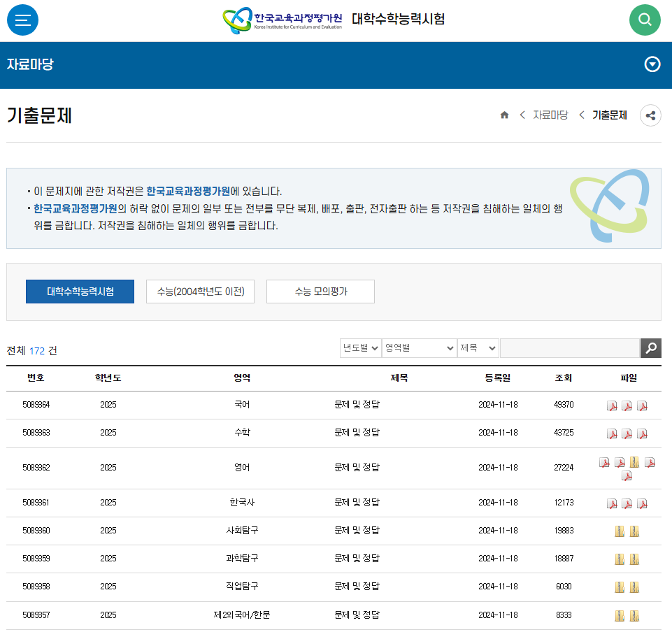Download the first ZIP for 사회탐구
The height and width of the screenshot is (632, 672).
(618, 531)
